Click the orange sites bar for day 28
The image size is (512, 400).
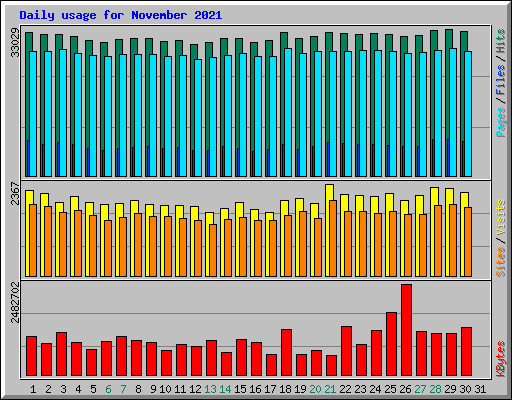click(438, 241)
